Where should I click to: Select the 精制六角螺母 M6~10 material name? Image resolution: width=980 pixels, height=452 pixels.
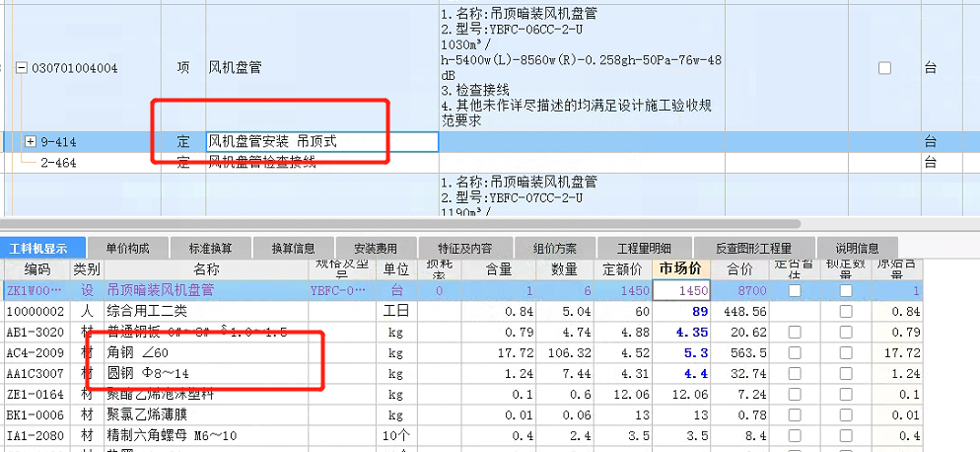pos(172,436)
